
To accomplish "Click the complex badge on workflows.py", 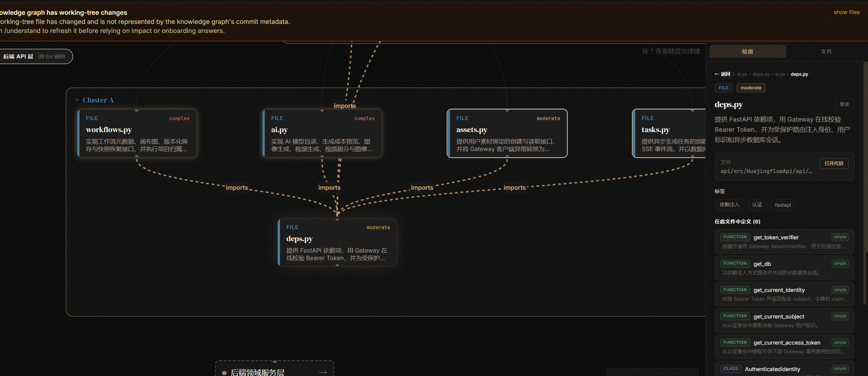I will (179, 119).
